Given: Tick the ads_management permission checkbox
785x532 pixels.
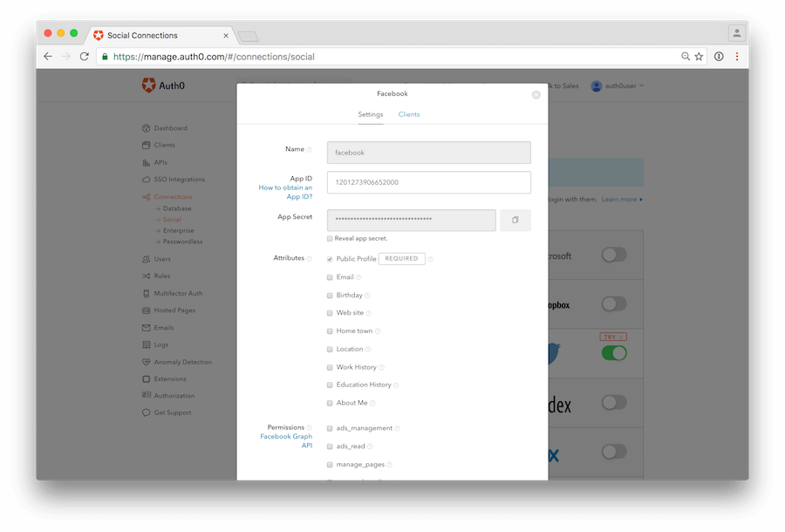Looking at the screenshot, I should [x=330, y=428].
